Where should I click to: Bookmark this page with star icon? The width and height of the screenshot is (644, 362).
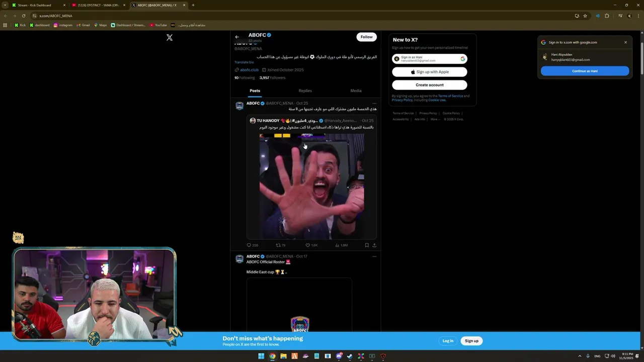585,16
